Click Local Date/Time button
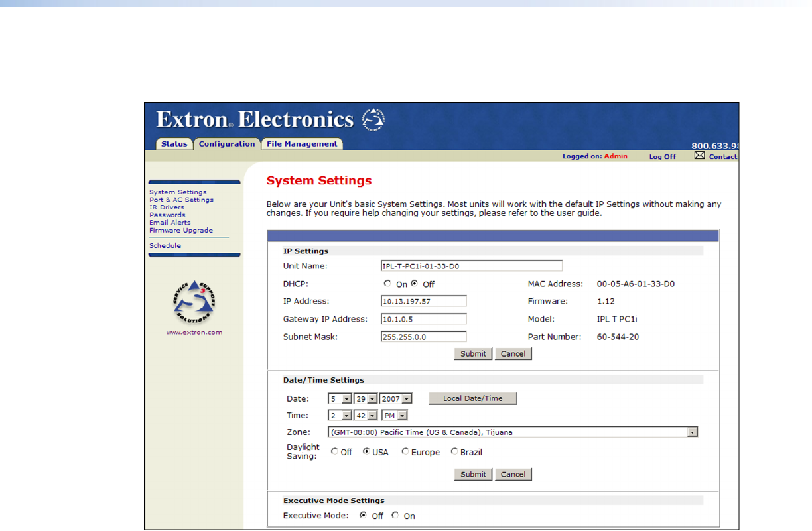The image size is (812, 531). [x=473, y=398]
